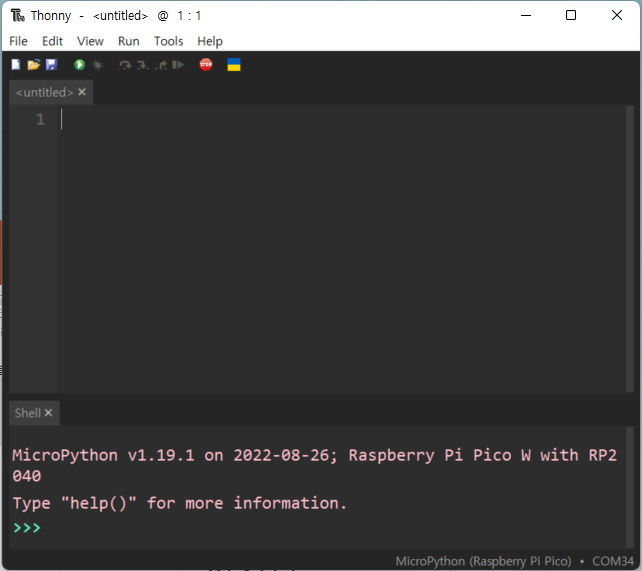Image resolution: width=642 pixels, height=571 pixels.
Task: Open the Run menu
Action: point(129,41)
